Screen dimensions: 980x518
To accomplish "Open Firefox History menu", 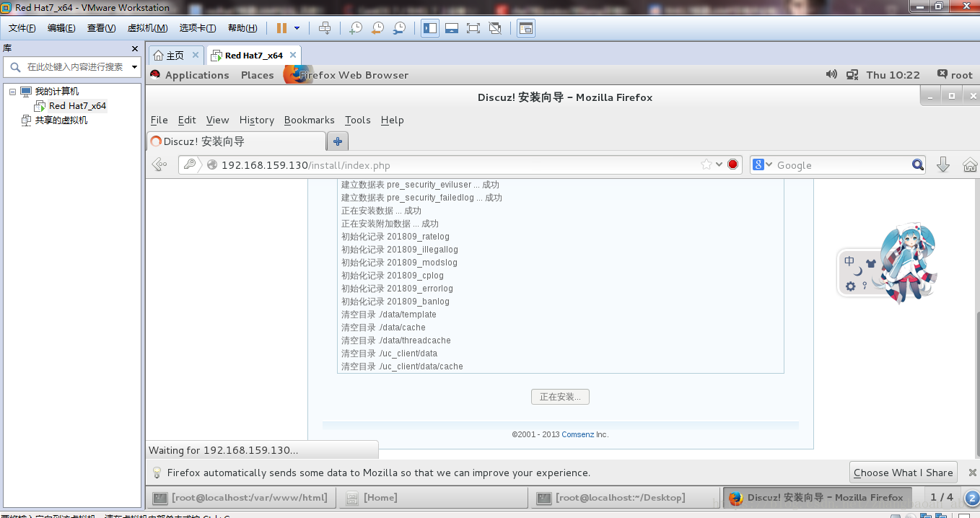I will [x=257, y=120].
